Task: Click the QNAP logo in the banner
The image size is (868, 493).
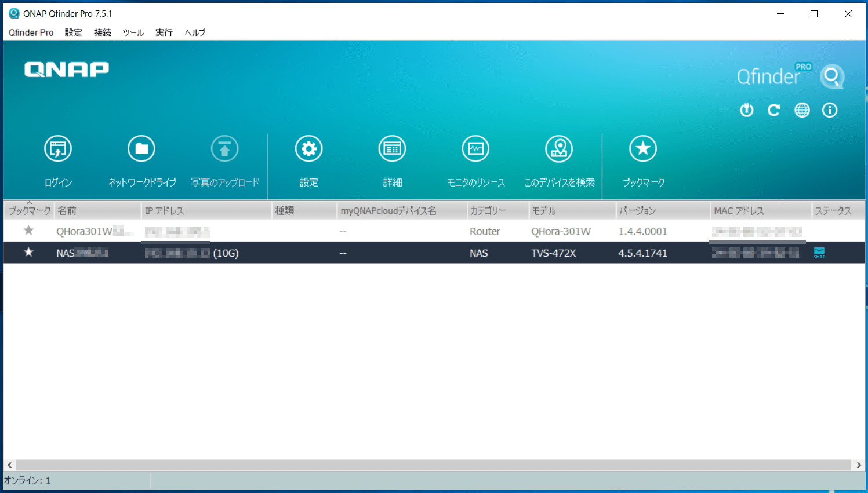Action: [67, 70]
